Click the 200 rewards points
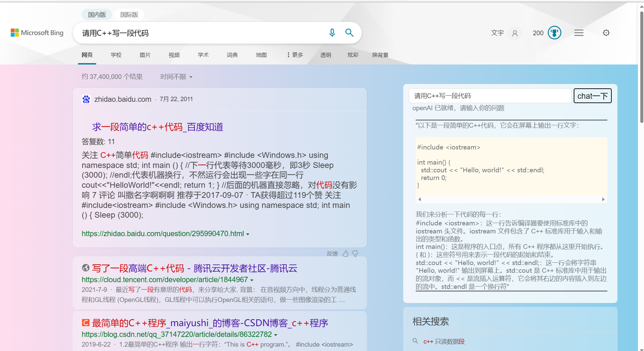This screenshot has height=351, width=644. [538, 33]
